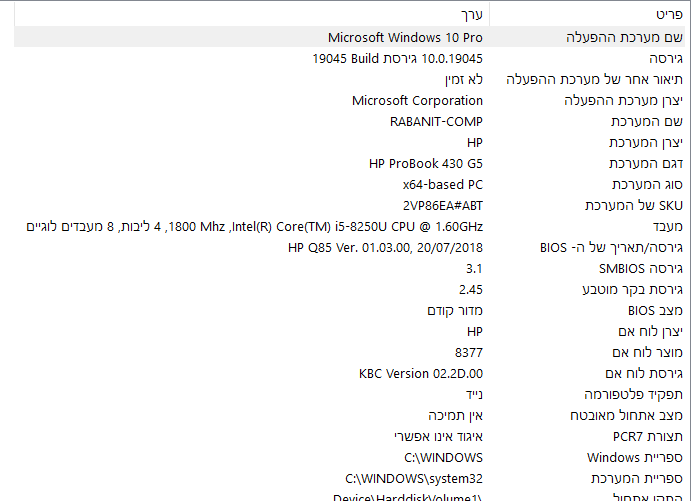This screenshot has height=501, width=692.
Task: Click the HP Q85 Ver. 01.03.00 BIOS value
Action: (385, 247)
